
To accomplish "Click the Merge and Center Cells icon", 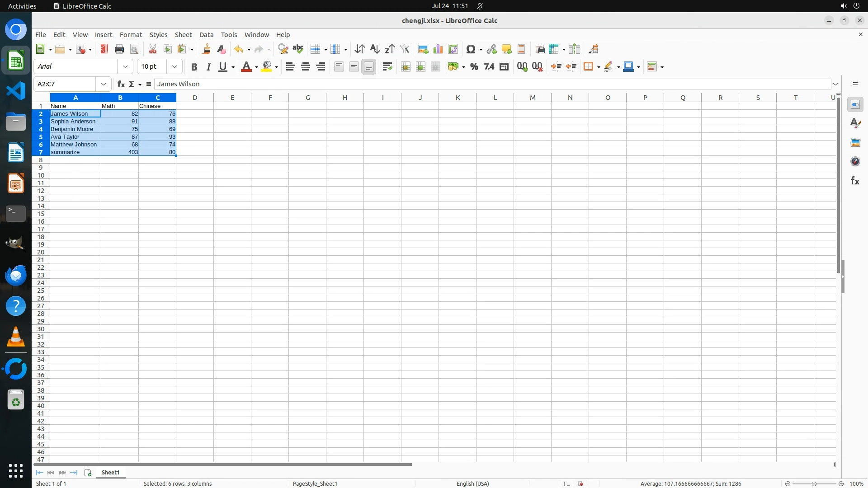I will coord(406,67).
